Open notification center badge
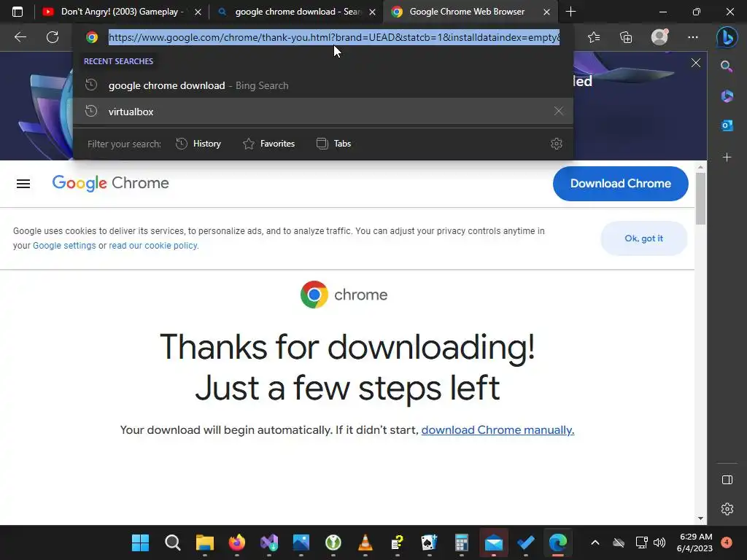747x560 pixels. click(726, 542)
